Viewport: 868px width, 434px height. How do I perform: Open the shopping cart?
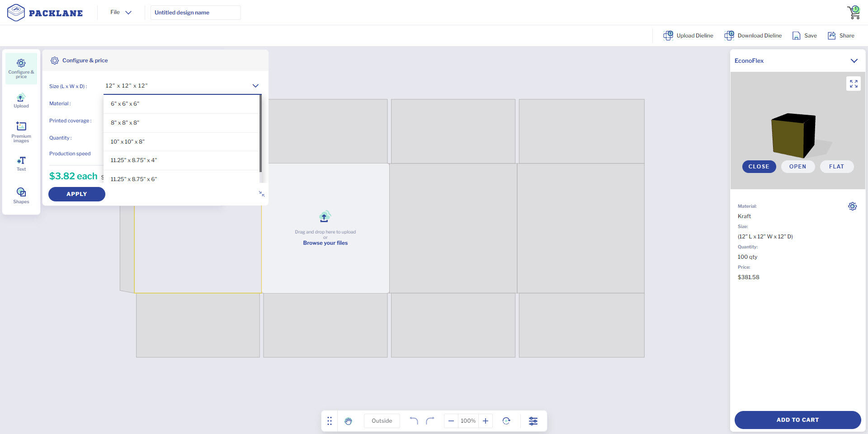tap(854, 12)
